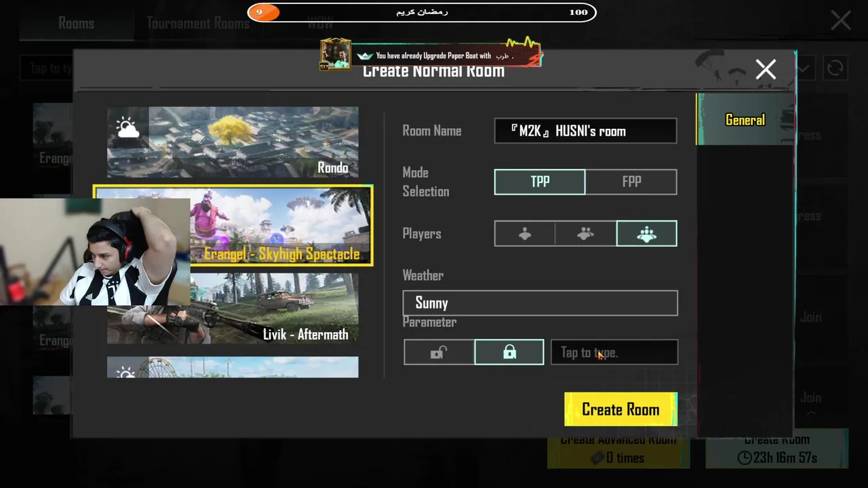Select TPP mode
This screenshot has height=488, width=868.
540,182
